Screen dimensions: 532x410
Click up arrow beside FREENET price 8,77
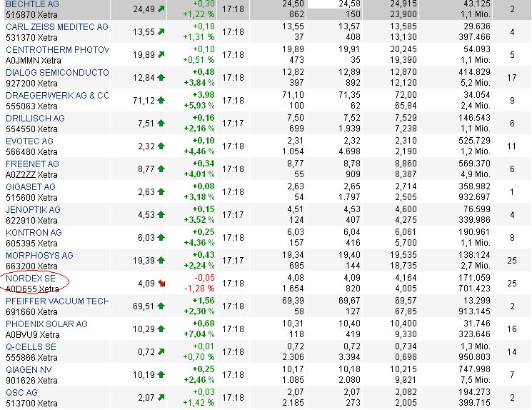[x=161, y=169]
